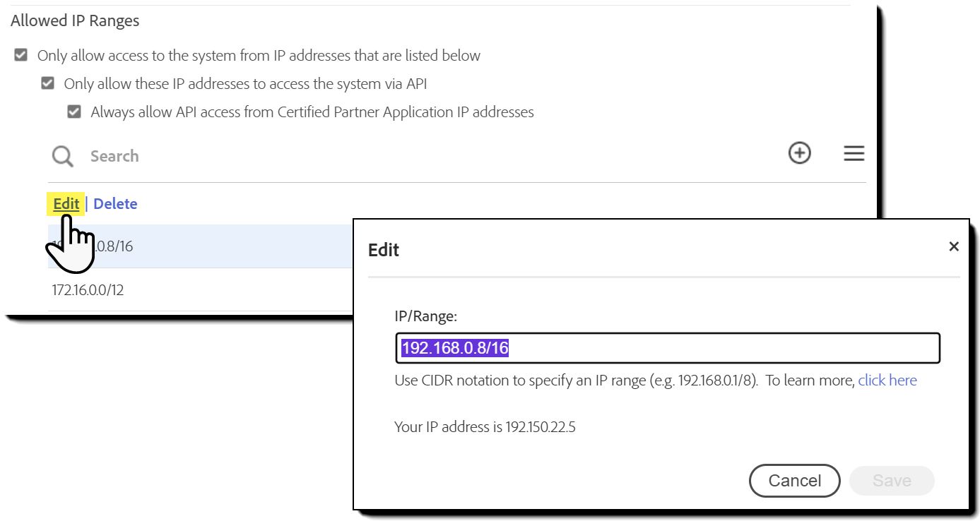980x521 pixels.
Task: Select the 172.16.0.0/12 IP range entry
Action: [x=87, y=289]
